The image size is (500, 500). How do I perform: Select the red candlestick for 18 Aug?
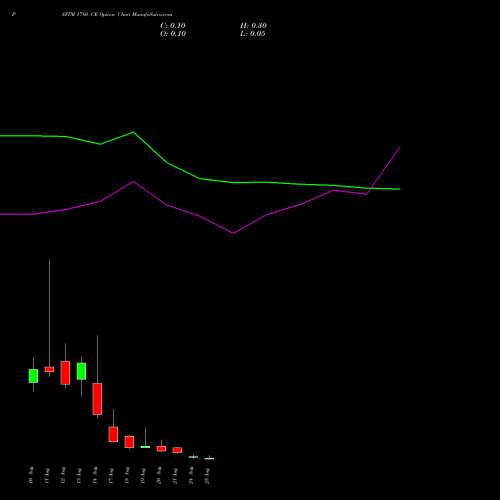[129, 442]
